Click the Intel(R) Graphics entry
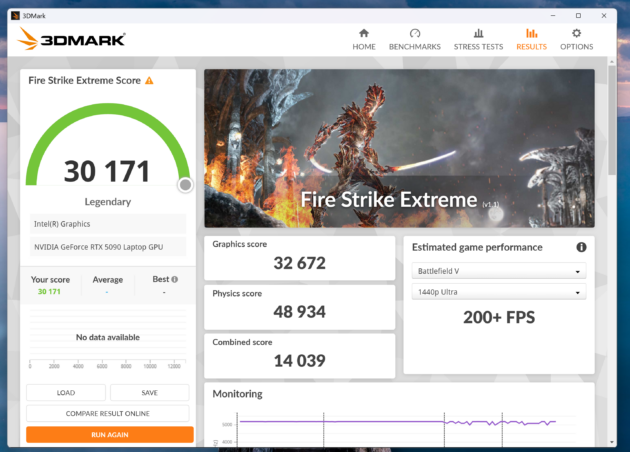This screenshot has width=630, height=452. coord(108,224)
